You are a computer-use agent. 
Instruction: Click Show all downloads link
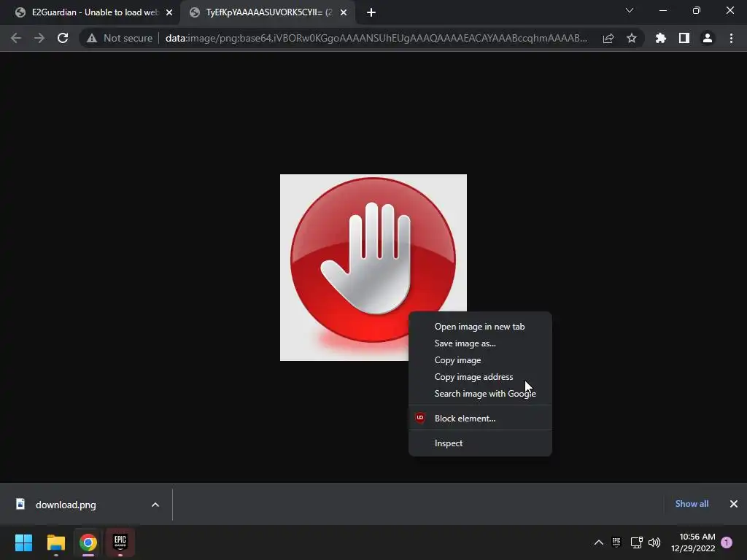(x=692, y=504)
